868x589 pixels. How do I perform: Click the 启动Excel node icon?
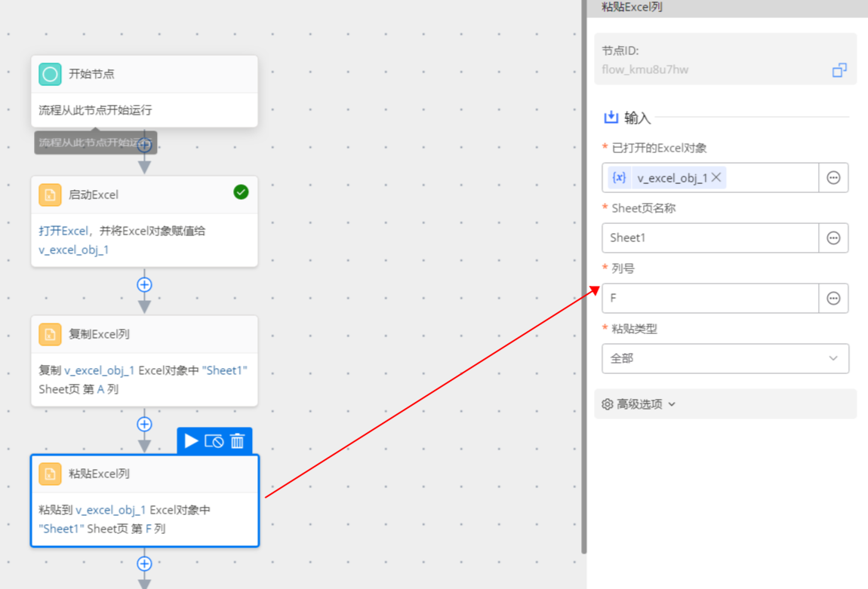click(x=50, y=195)
